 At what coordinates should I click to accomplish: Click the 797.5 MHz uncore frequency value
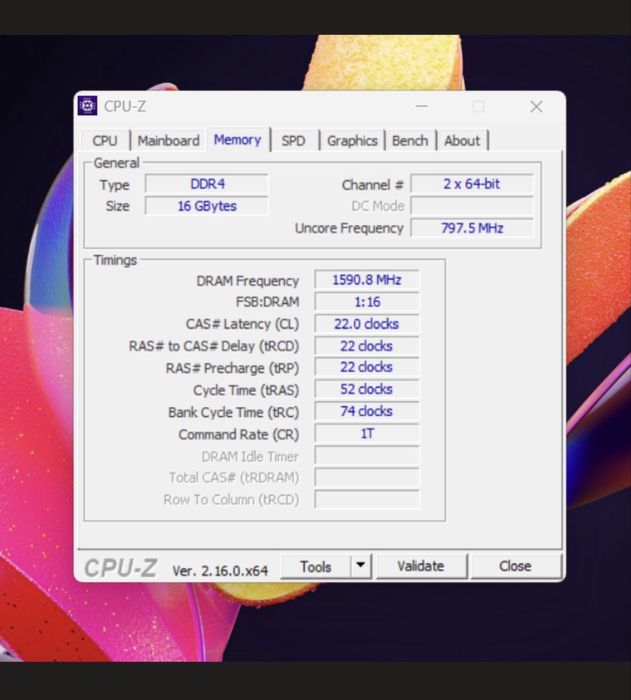click(x=472, y=228)
